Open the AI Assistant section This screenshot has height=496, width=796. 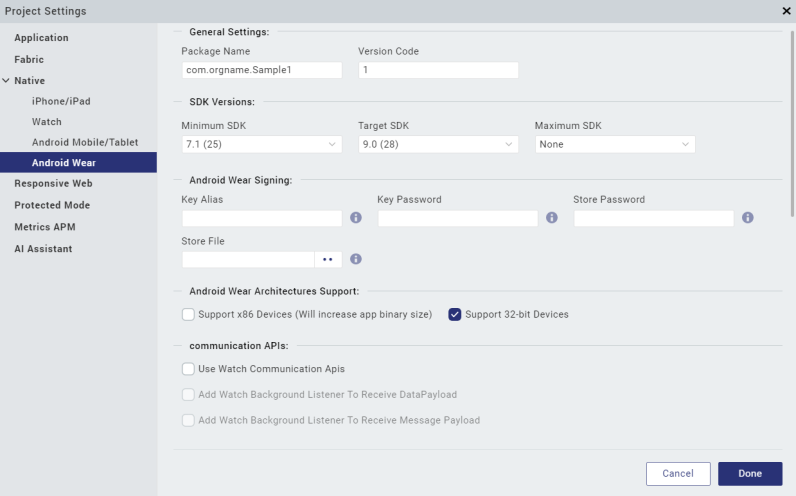[43, 249]
